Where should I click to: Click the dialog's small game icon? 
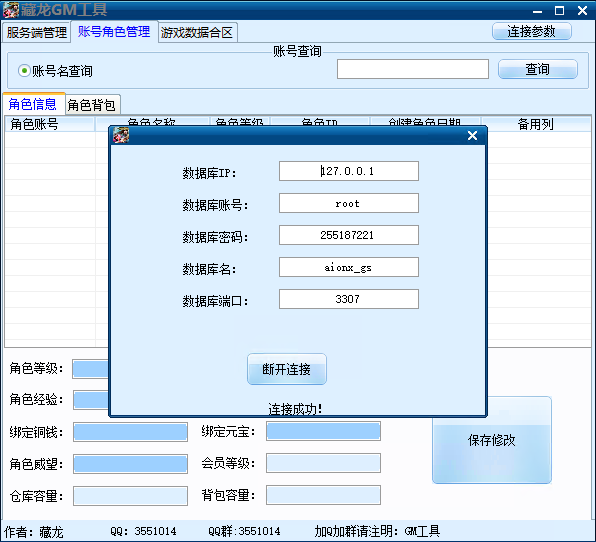121,135
